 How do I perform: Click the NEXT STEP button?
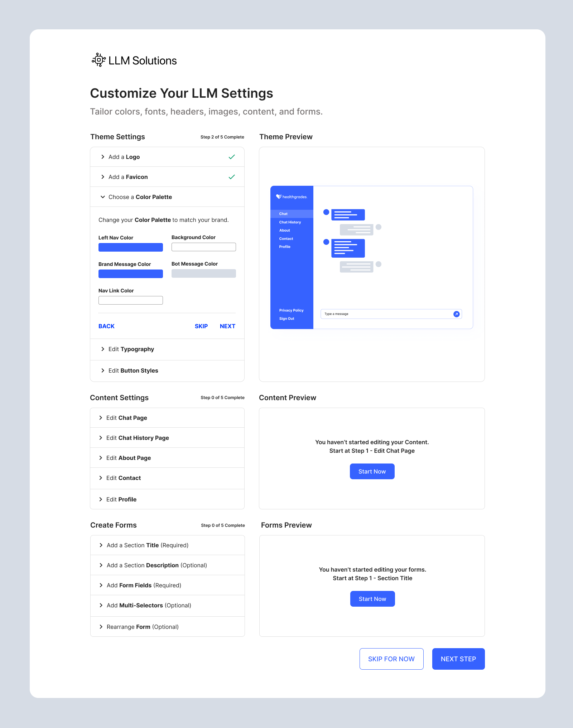point(458,659)
